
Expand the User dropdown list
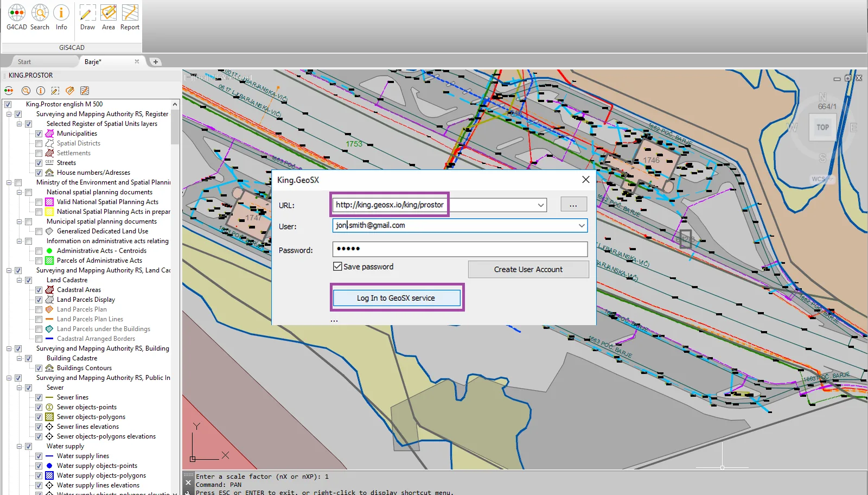(582, 225)
